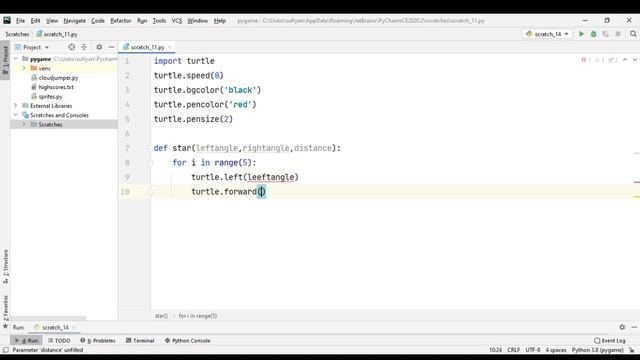The height and width of the screenshot is (360, 640).
Task: Open the File menu
Action: [x=20, y=20]
